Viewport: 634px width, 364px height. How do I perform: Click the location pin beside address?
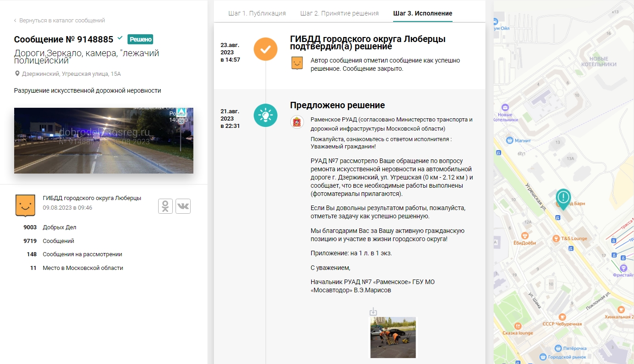coord(17,74)
